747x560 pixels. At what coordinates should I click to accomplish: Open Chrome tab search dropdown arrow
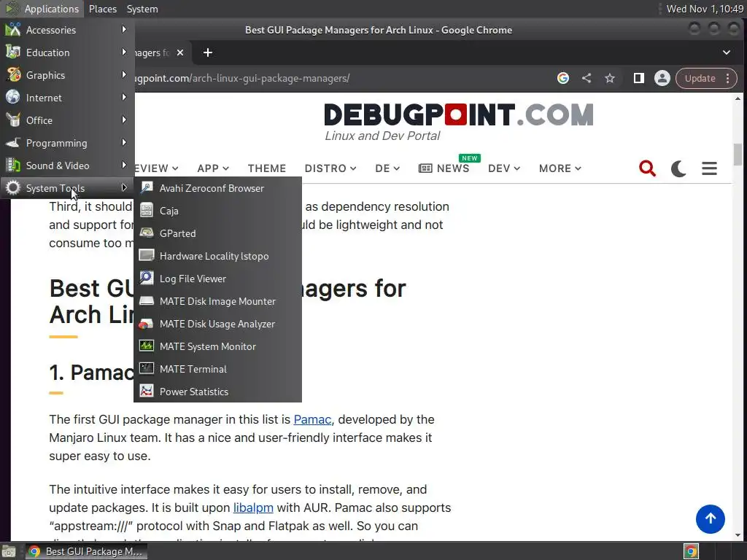[727, 52]
